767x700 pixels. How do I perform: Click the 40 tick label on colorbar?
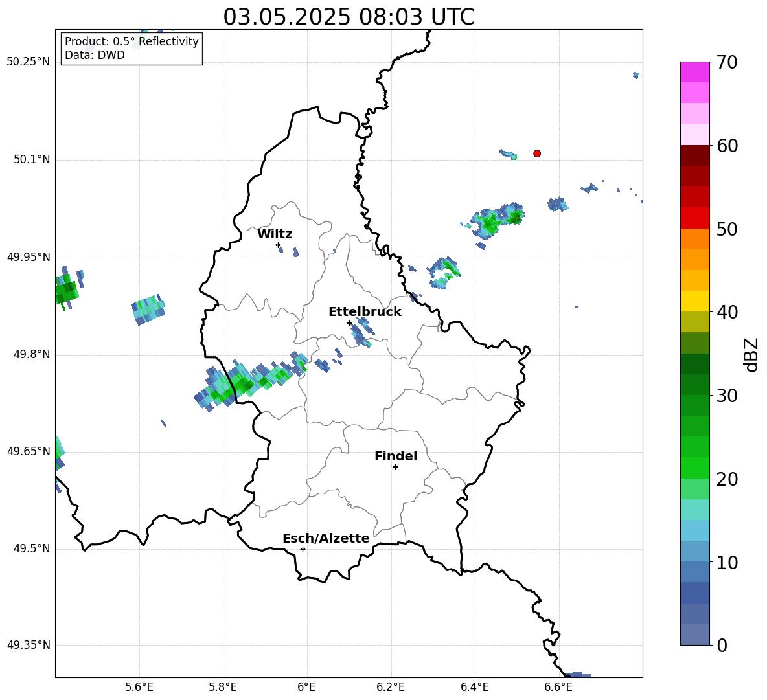pyautogui.click(x=727, y=312)
